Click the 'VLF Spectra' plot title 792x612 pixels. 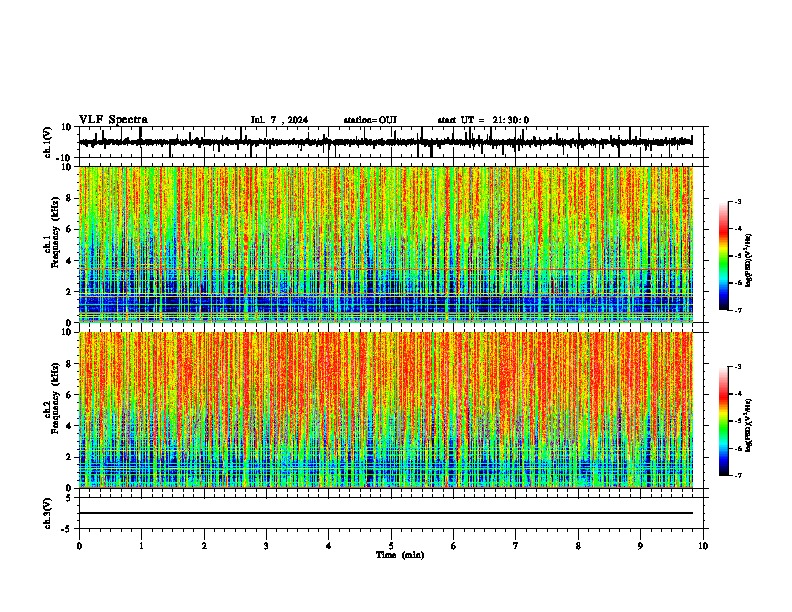pos(113,120)
